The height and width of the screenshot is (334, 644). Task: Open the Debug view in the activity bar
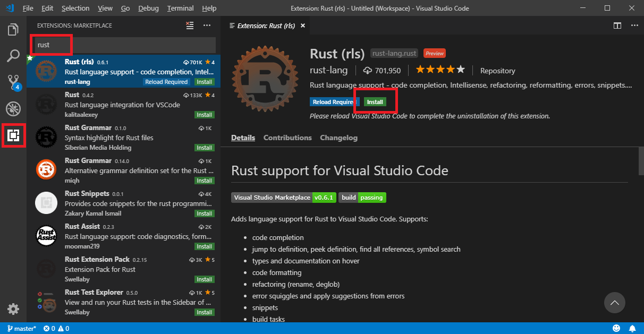(x=13, y=108)
